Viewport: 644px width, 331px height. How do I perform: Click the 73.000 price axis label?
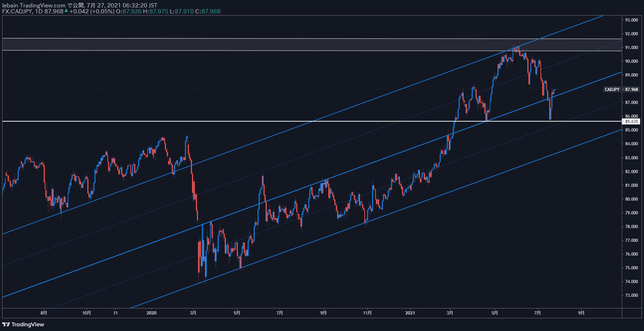click(x=631, y=295)
